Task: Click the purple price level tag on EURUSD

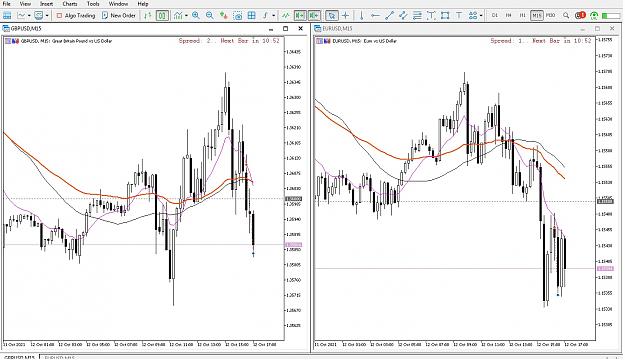Action: (x=605, y=268)
